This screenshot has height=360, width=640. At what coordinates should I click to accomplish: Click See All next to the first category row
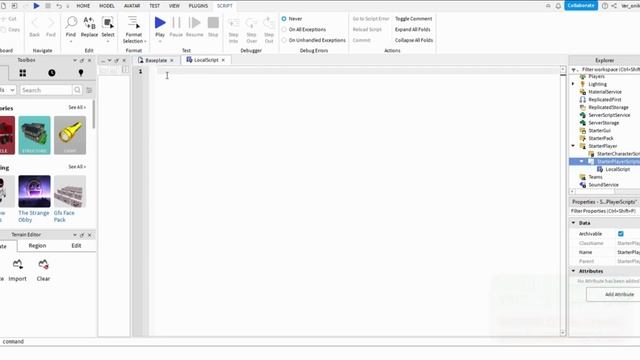point(77,107)
